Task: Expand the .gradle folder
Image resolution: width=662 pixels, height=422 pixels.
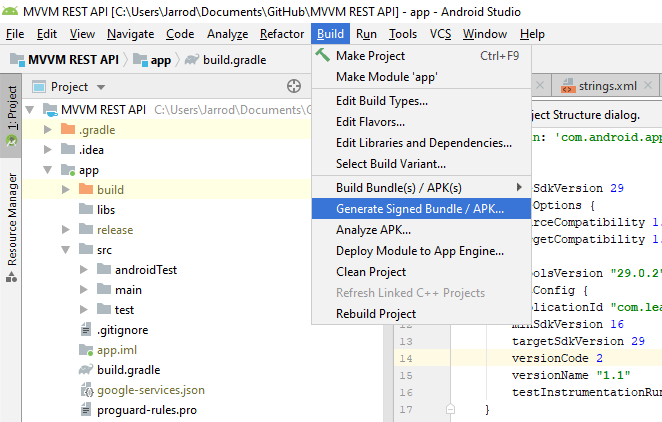Action: 48,130
